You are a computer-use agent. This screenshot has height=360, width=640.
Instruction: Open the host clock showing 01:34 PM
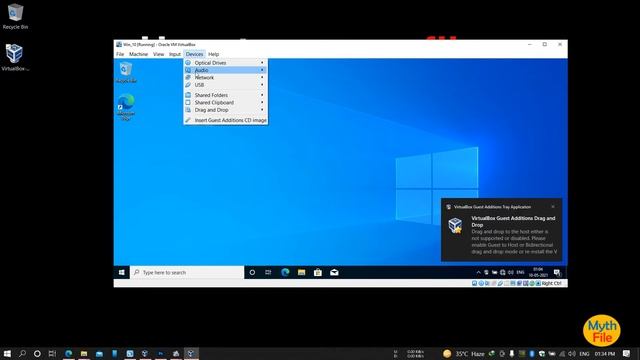click(605, 353)
